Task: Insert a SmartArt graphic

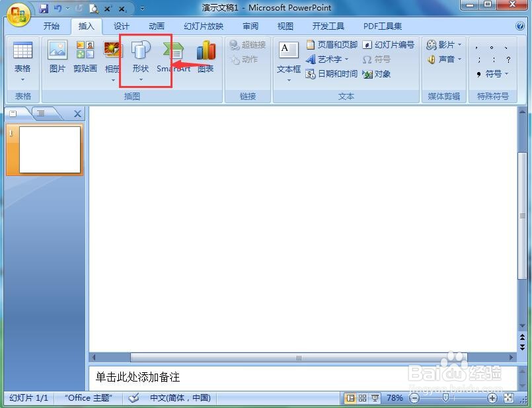Action: (174, 56)
